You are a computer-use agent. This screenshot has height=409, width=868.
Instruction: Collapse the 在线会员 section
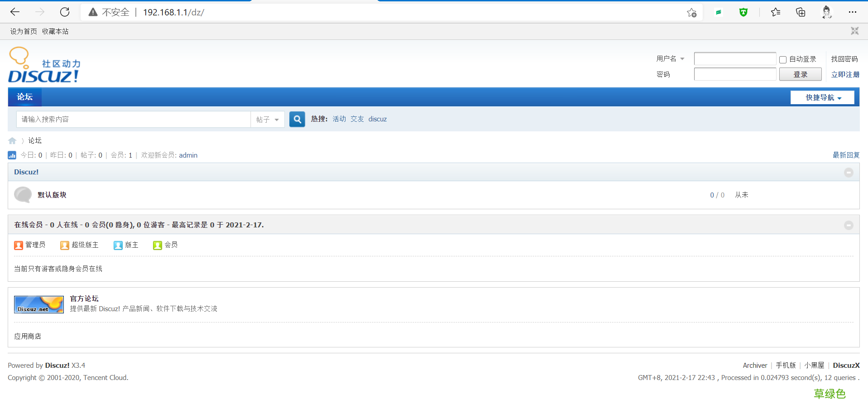[849, 225]
